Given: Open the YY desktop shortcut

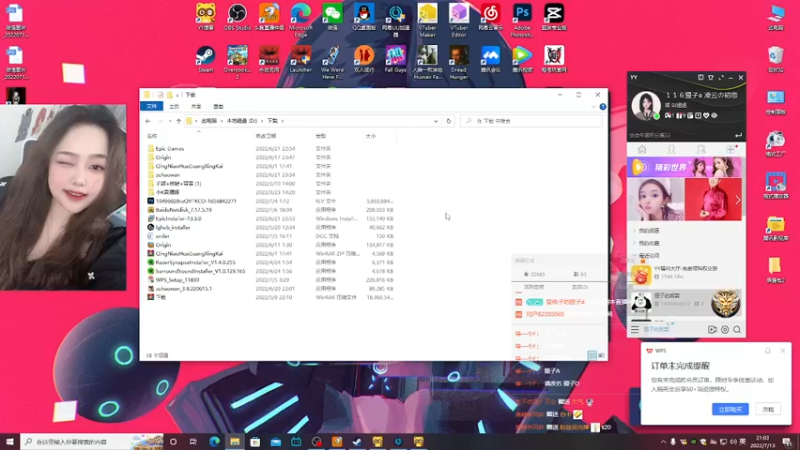Looking at the screenshot, I should [206, 17].
